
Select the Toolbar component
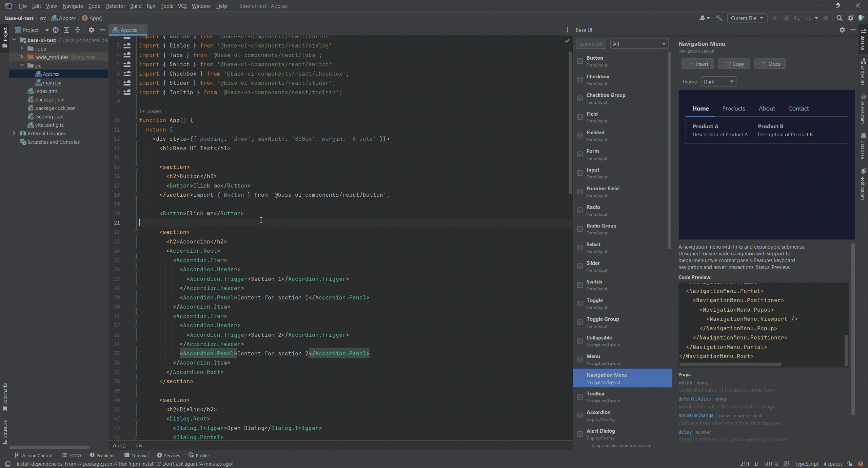click(622, 397)
